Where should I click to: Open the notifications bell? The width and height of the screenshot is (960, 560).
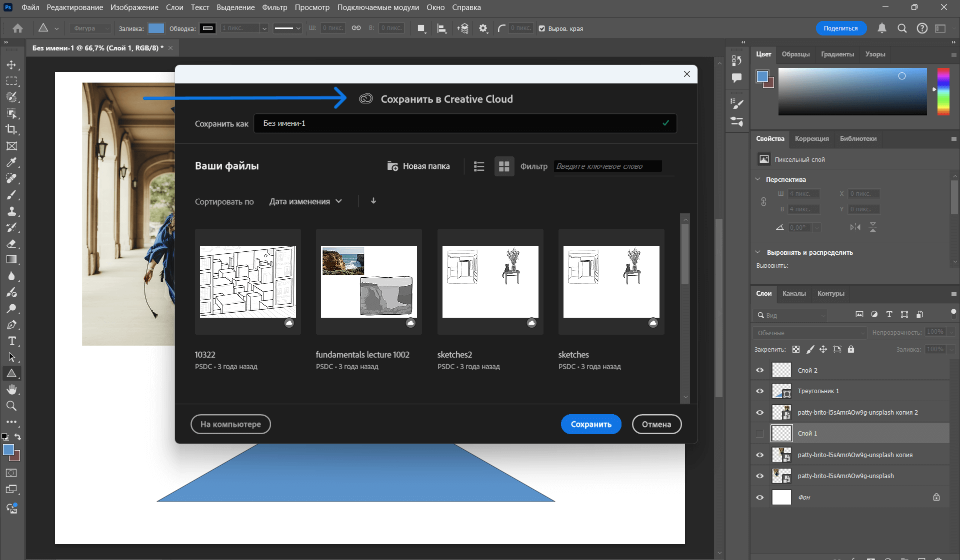[882, 28]
